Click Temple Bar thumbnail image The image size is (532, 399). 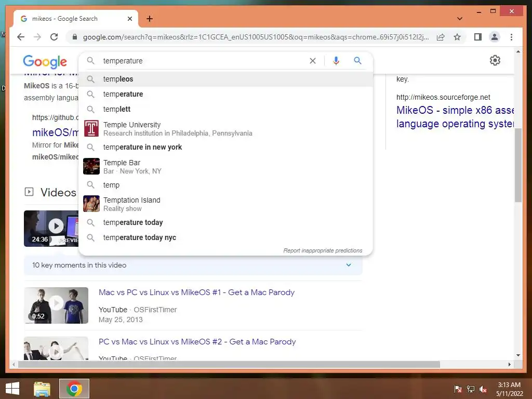point(91,166)
